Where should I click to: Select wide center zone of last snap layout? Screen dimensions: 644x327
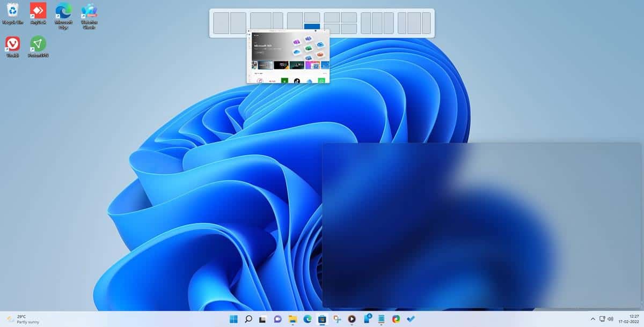pos(414,23)
